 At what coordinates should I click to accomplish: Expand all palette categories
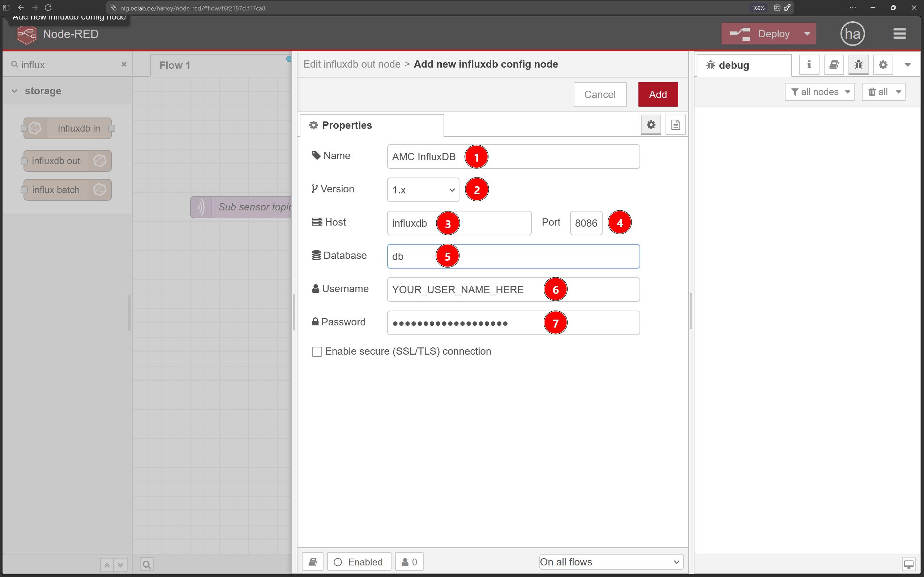120,565
